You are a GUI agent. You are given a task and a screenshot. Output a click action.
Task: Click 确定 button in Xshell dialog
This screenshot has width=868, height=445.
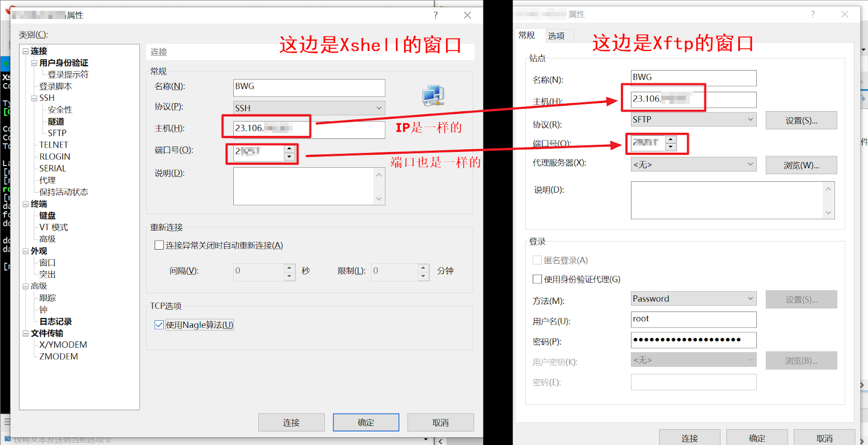pos(366,422)
